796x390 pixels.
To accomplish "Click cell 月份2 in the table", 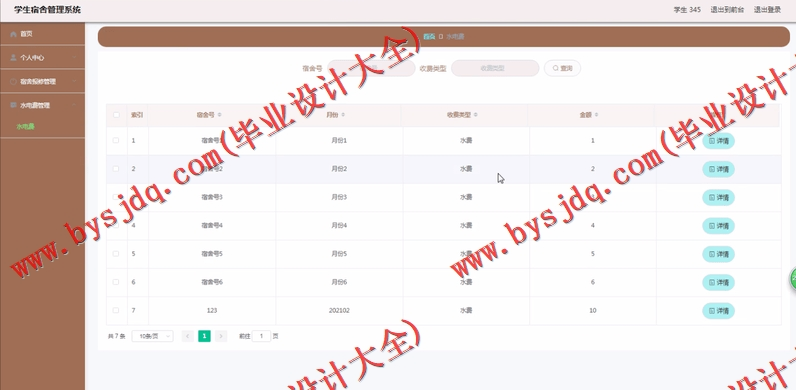I will pyautogui.click(x=339, y=169).
